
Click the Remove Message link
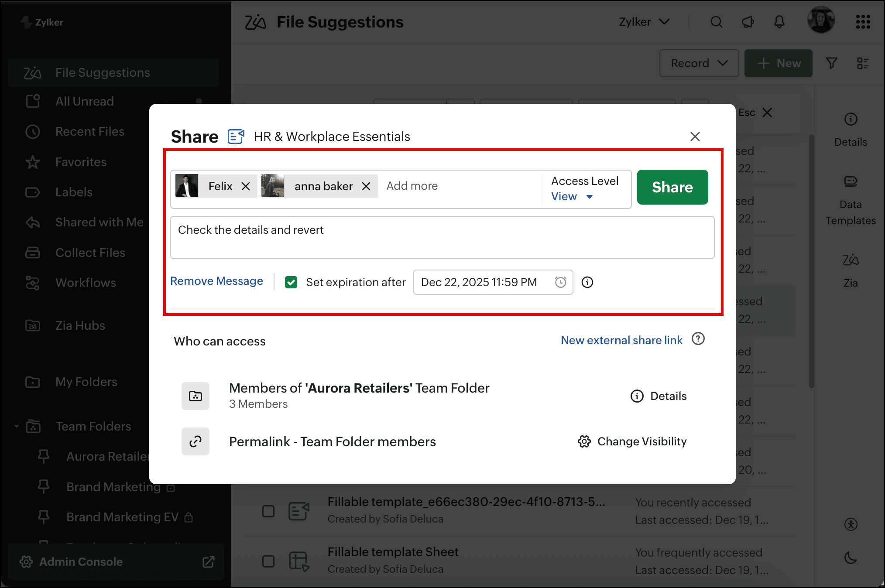coord(216,281)
